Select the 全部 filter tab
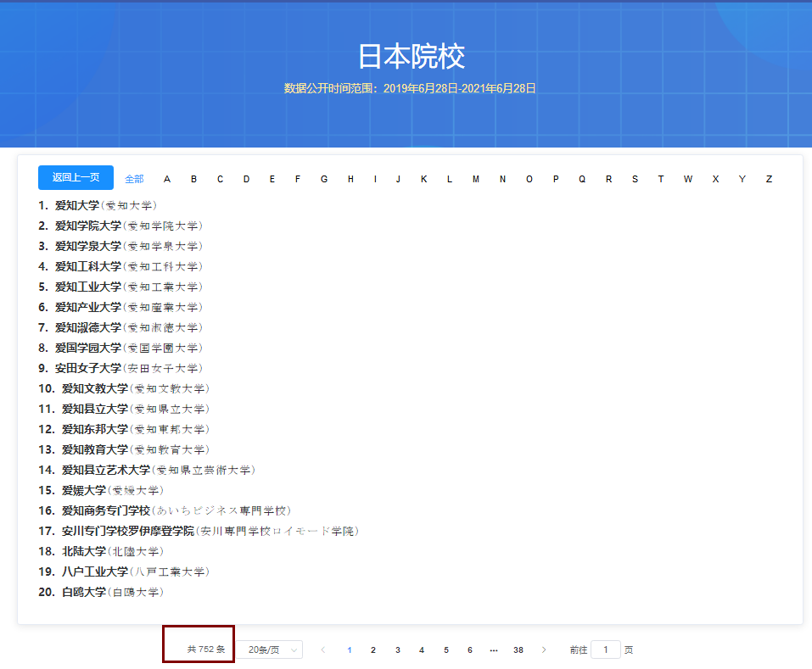This screenshot has width=812, height=669. [x=134, y=179]
